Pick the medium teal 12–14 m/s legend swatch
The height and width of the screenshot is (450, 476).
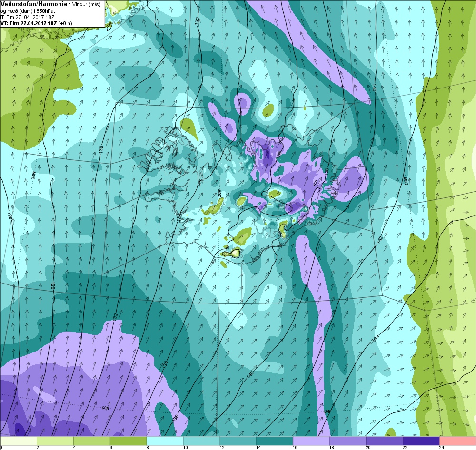pos(238,440)
